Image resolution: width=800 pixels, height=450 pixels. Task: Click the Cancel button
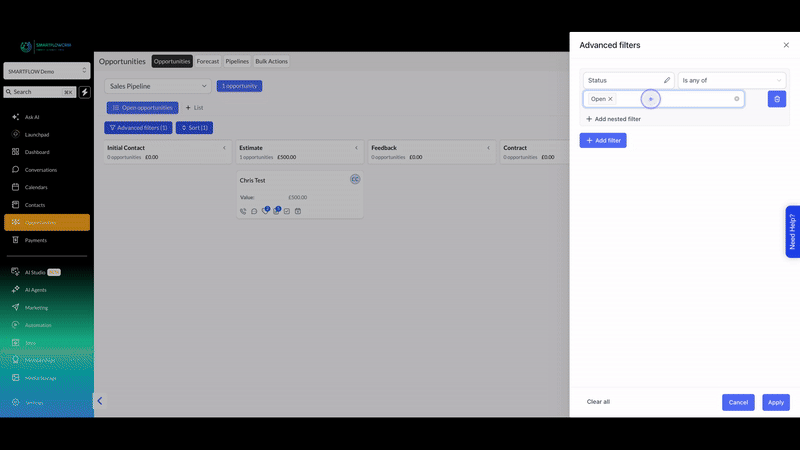[x=738, y=402]
